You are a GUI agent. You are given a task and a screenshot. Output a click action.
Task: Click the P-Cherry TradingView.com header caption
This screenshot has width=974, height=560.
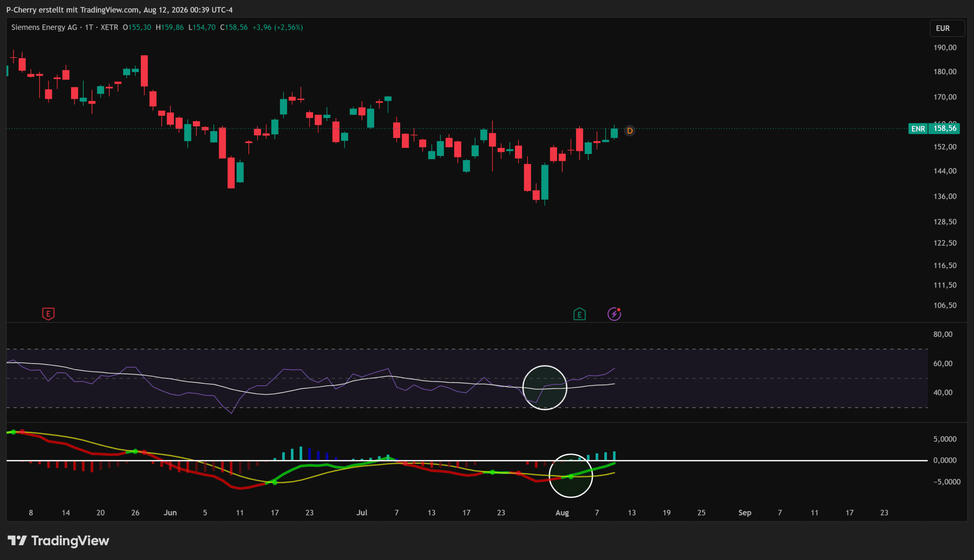119,10
